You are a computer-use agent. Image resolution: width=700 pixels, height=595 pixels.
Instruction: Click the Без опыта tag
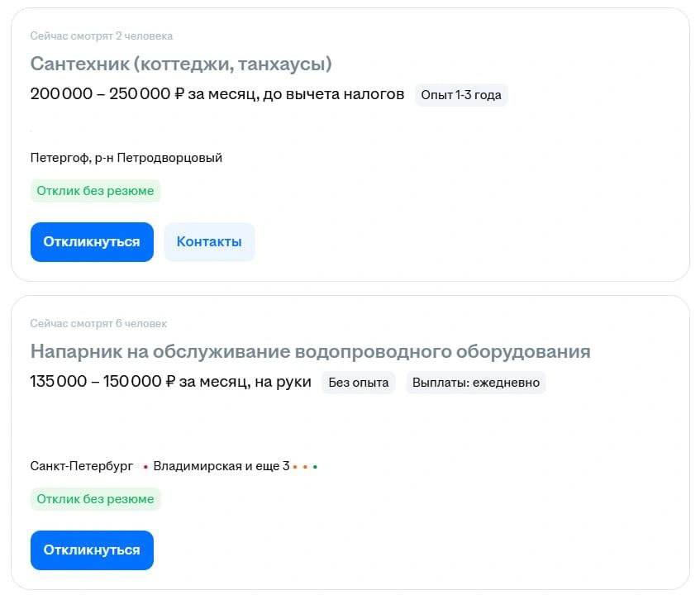point(359,383)
